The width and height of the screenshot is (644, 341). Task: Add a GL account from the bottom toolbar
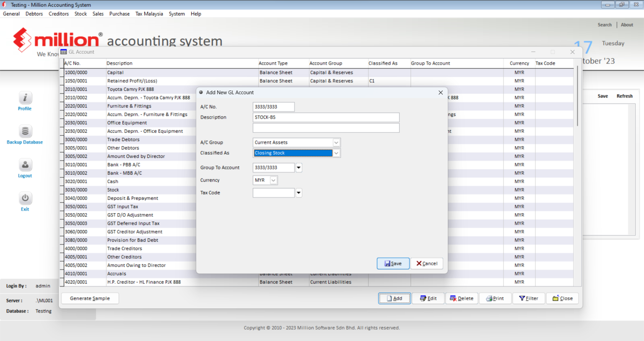point(395,298)
